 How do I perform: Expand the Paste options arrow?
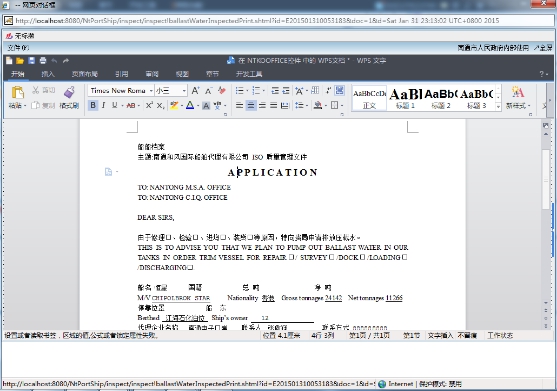[25, 106]
